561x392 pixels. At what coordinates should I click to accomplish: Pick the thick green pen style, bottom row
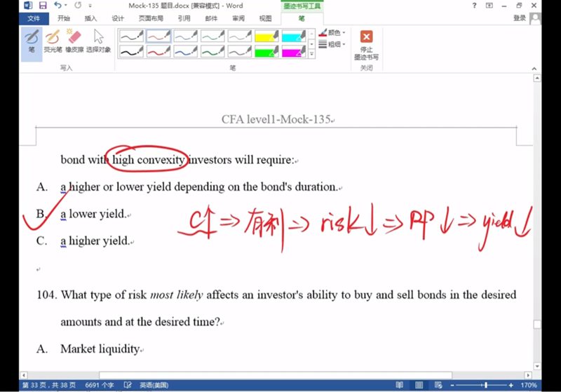[x=212, y=51]
